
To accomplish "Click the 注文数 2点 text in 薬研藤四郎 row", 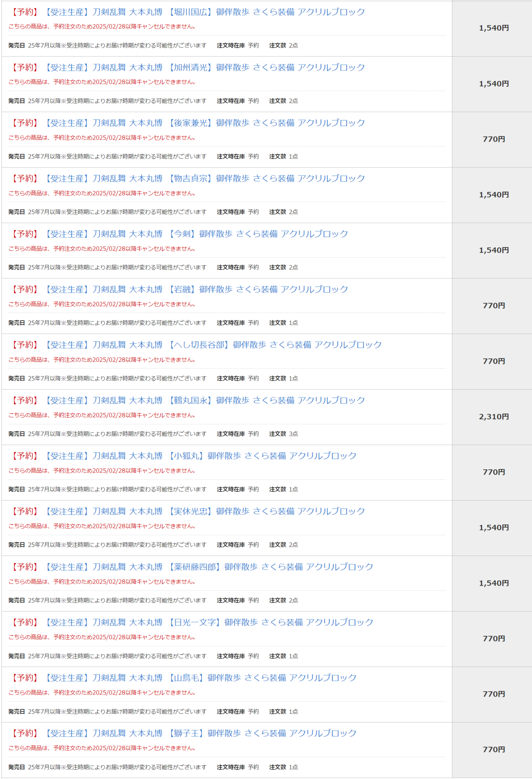I will pyautogui.click(x=284, y=600).
